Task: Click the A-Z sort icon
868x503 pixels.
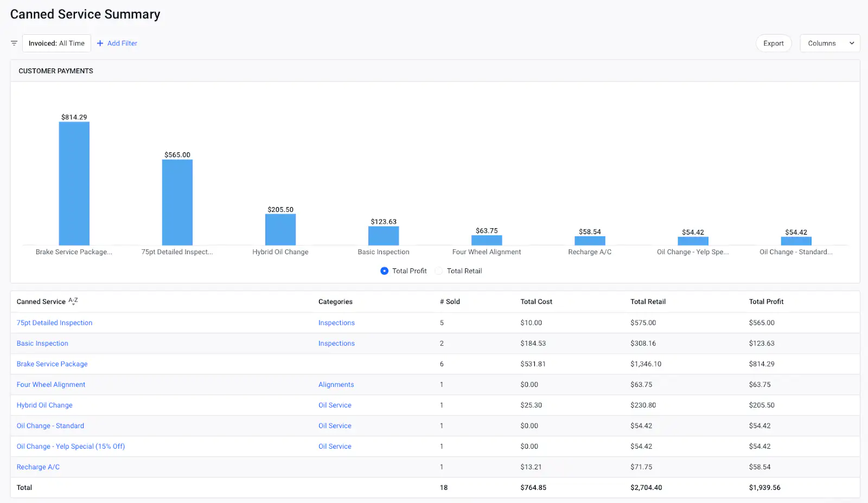Action: (73, 301)
